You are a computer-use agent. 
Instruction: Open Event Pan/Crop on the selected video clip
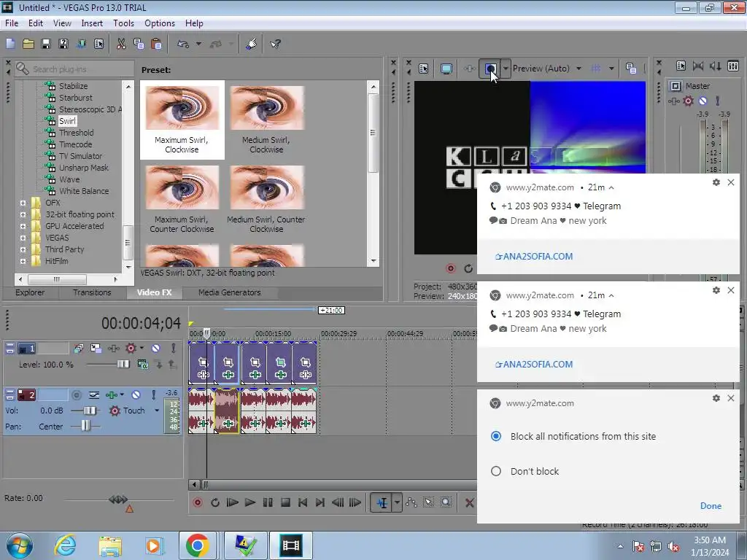click(228, 362)
